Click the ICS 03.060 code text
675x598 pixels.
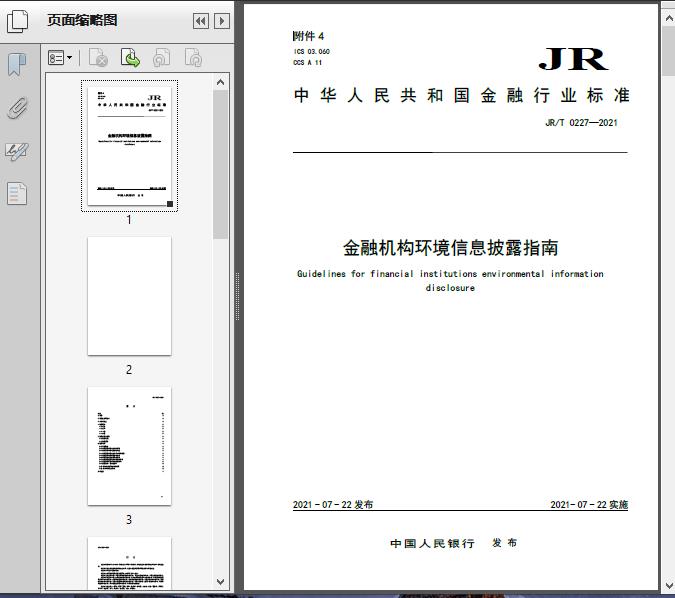click(312, 51)
